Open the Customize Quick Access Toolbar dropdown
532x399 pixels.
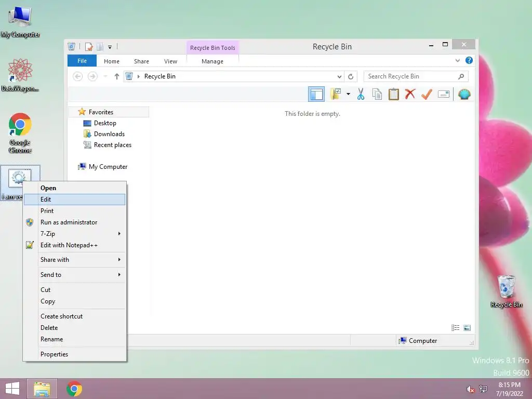[110, 47]
